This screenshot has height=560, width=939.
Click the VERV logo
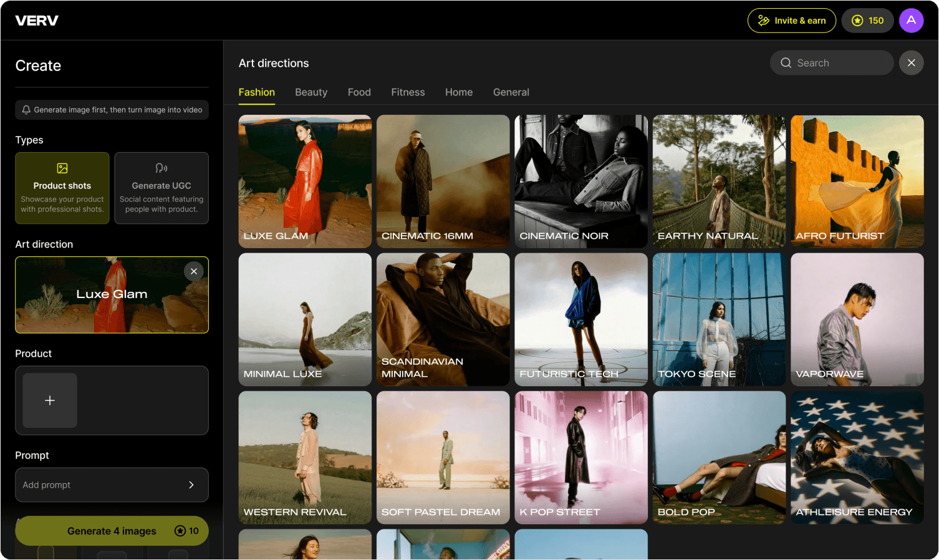coord(37,21)
